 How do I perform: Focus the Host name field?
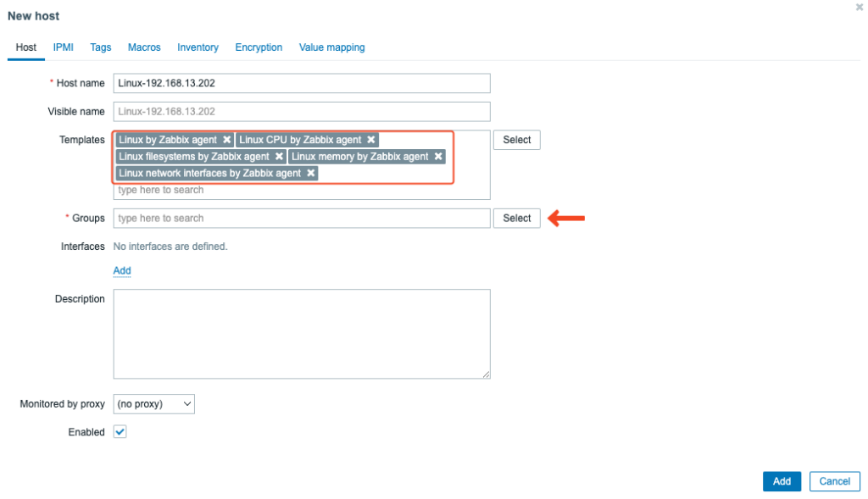point(302,83)
